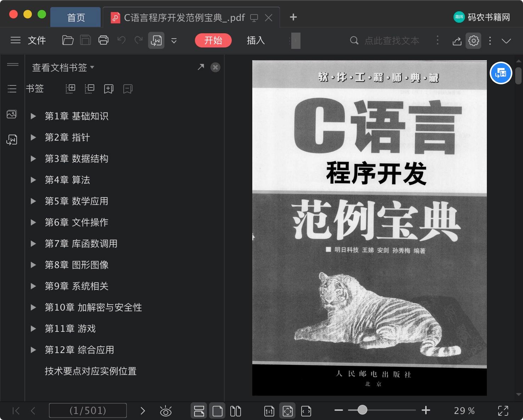Open the thumbnails sidebar icon

12,114
